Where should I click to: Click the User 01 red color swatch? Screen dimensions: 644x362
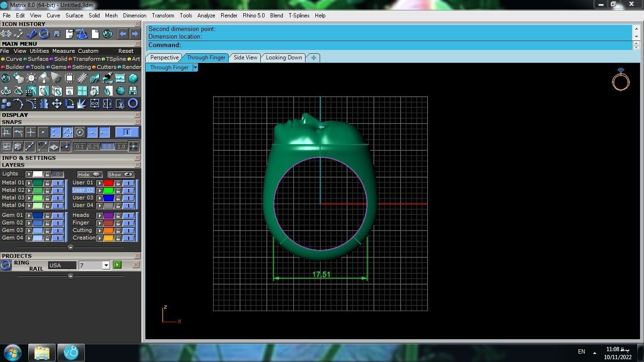[x=108, y=183]
